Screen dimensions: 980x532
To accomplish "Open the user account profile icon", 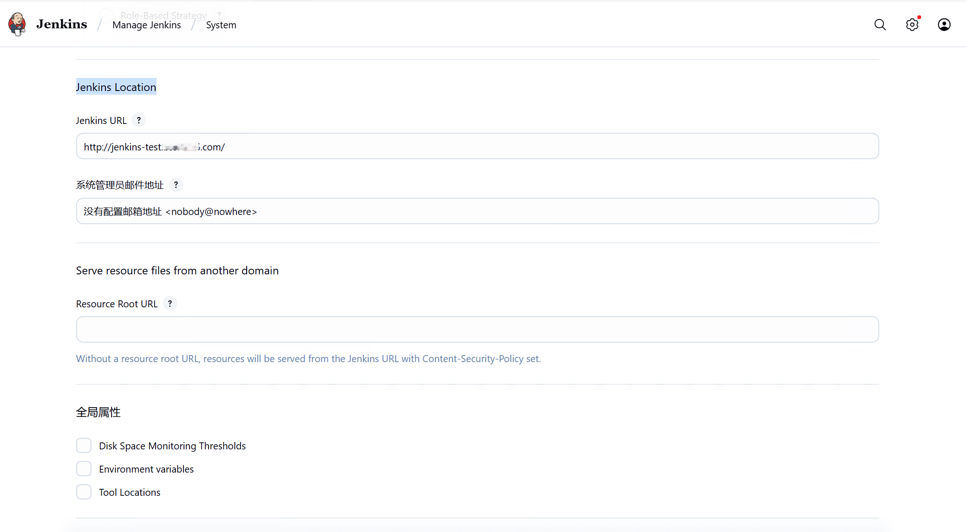I will tap(944, 25).
